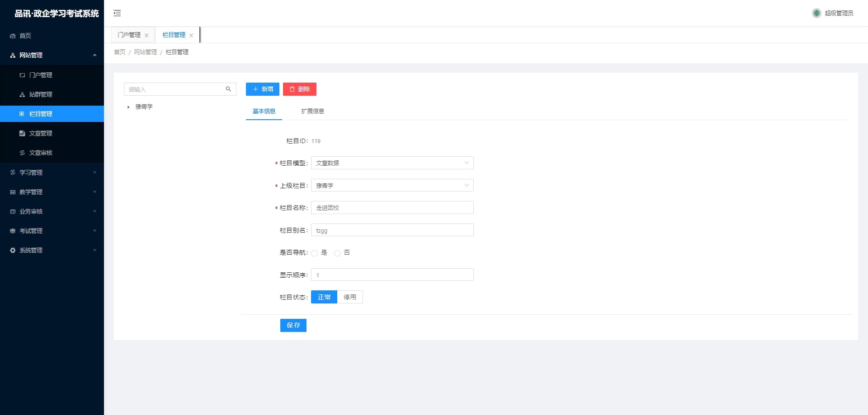The width and height of the screenshot is (868, 415).
Task: Click the 文章审核 sidebar menu icon
Action: tap(22, 153)
